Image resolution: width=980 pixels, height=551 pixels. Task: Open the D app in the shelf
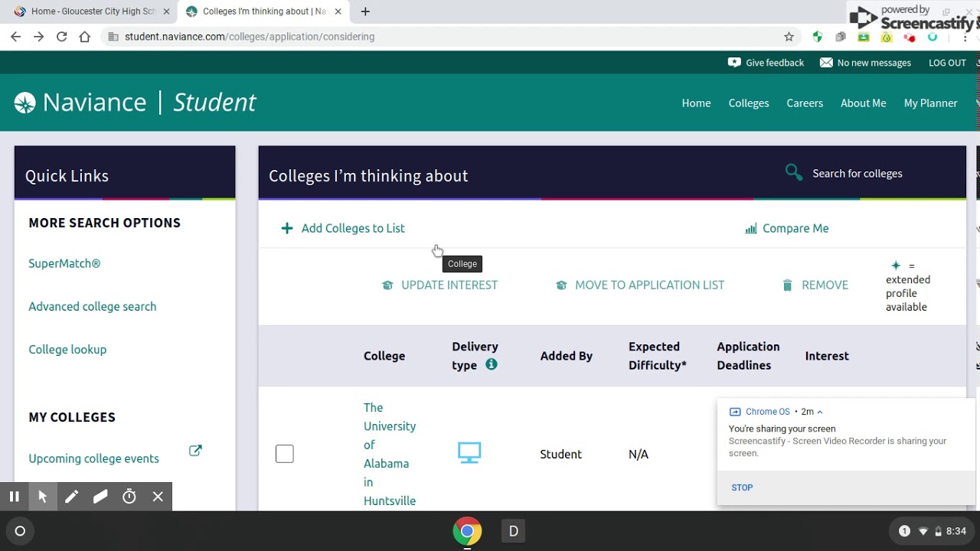click(x=513, y=531)
